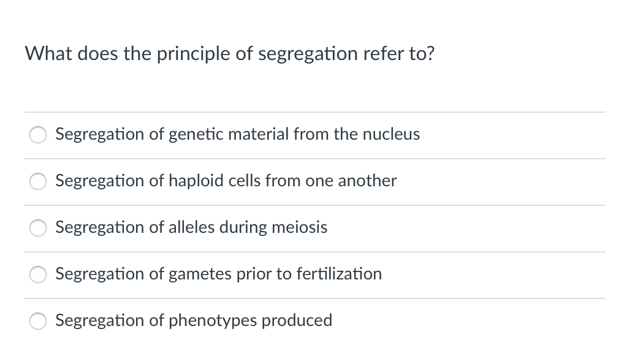Select radio button for "Segregation of genetic material from the nucleus"
This screenshot has height=364, width=624.
pos(38,135)
